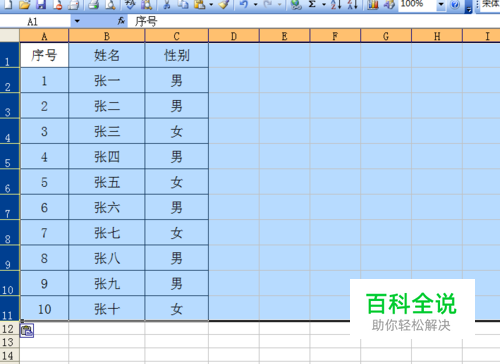Click the Insert Hyperlink globe icon
500x364 pixels.
coord(296,4)
